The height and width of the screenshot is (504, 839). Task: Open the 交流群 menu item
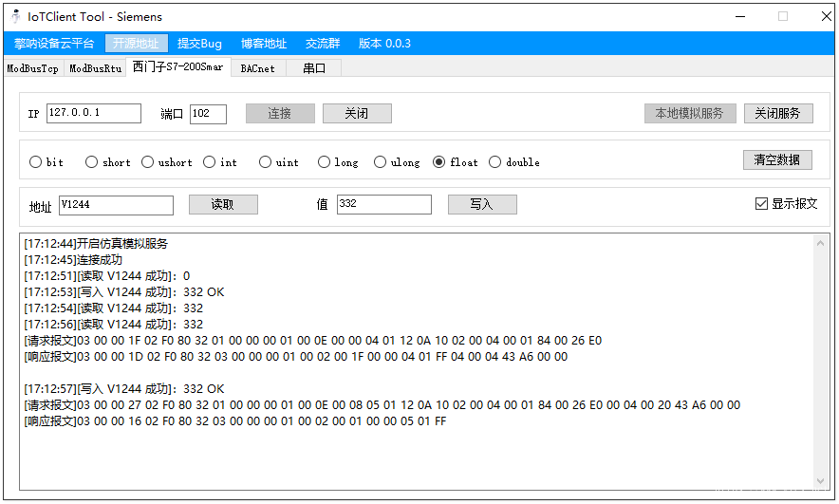[323, 44]
